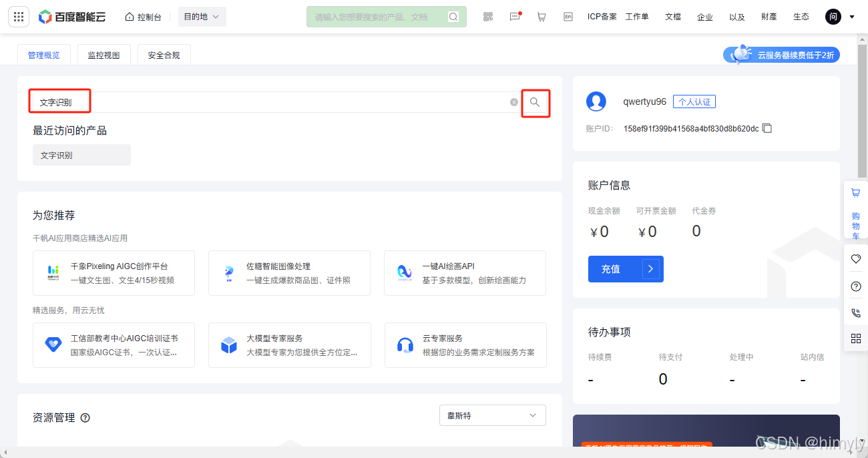Image resolution: width=868 pixels, height=458 pixels.
Task: Click the question mark help sidebar icon
Action: 856,286
